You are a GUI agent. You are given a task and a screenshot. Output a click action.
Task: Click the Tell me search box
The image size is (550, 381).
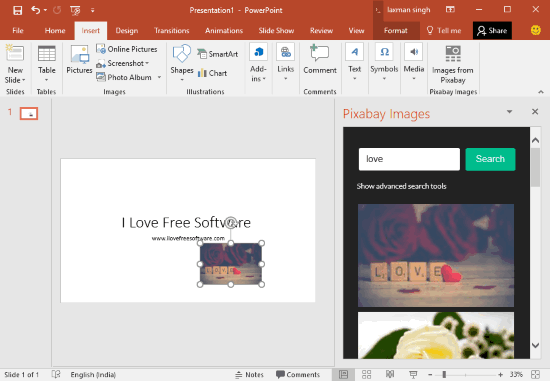[444, 31]
